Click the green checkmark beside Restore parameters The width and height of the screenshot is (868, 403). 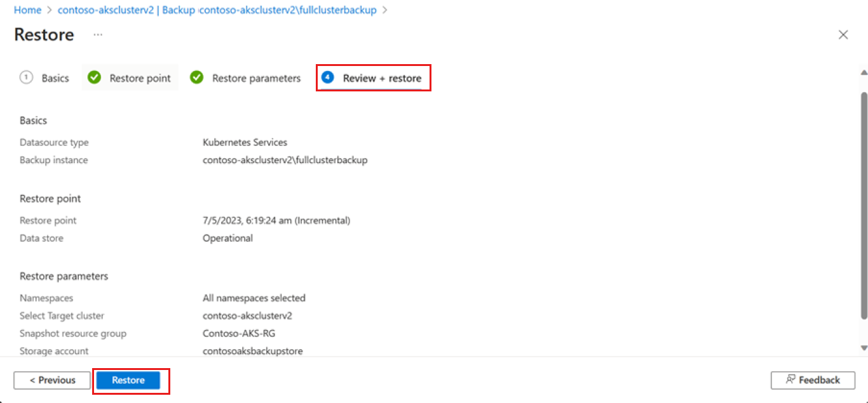point(197,78)
